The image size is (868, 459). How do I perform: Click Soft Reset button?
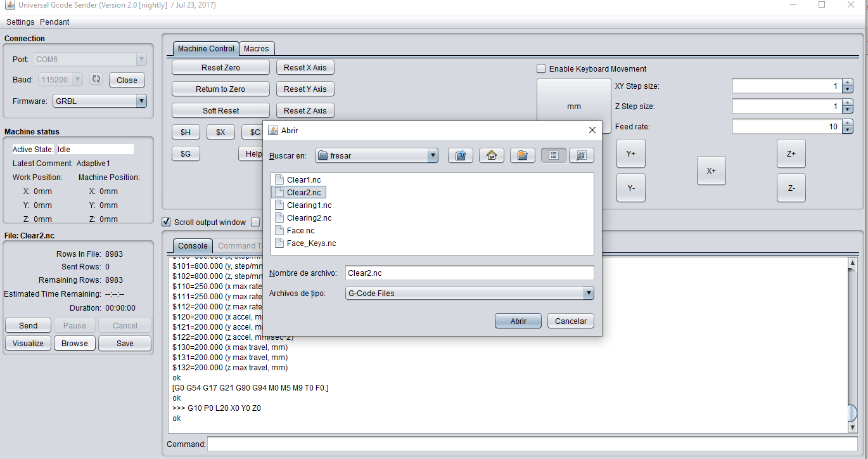[x=220, y=110]
